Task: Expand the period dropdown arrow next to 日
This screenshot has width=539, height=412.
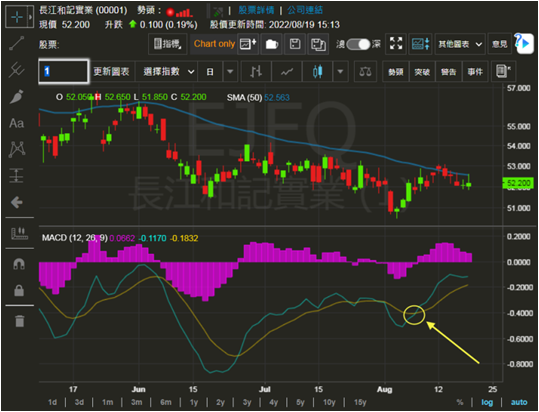Action: [230, 71]
